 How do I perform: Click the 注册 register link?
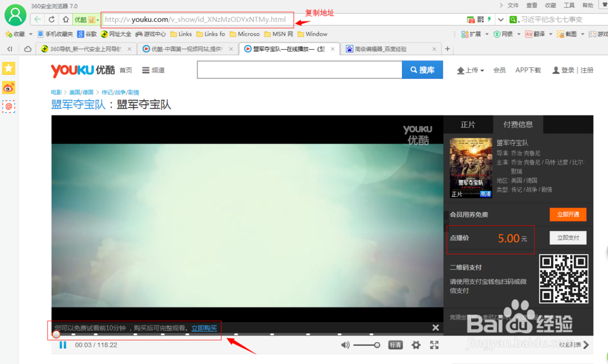tap(587, 70)
